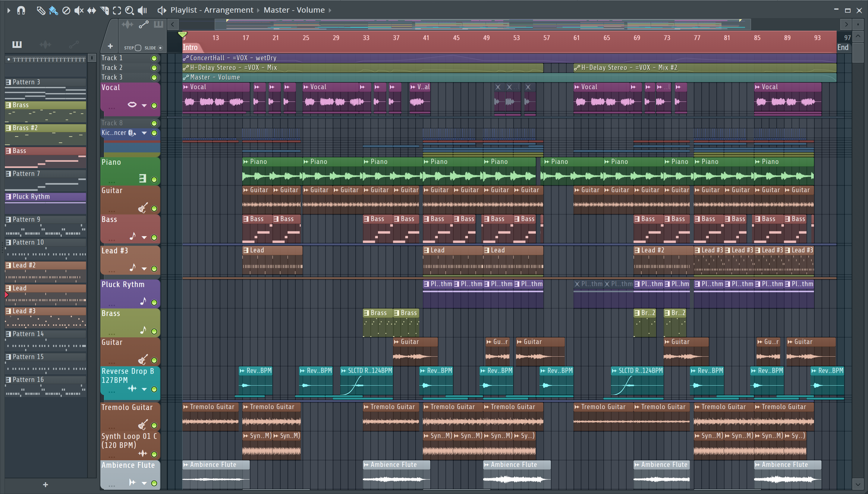Show audio clips in the picker panel
Image resolution: width=868 pixels, height=494 pixels.
click(x=45, y=44)
